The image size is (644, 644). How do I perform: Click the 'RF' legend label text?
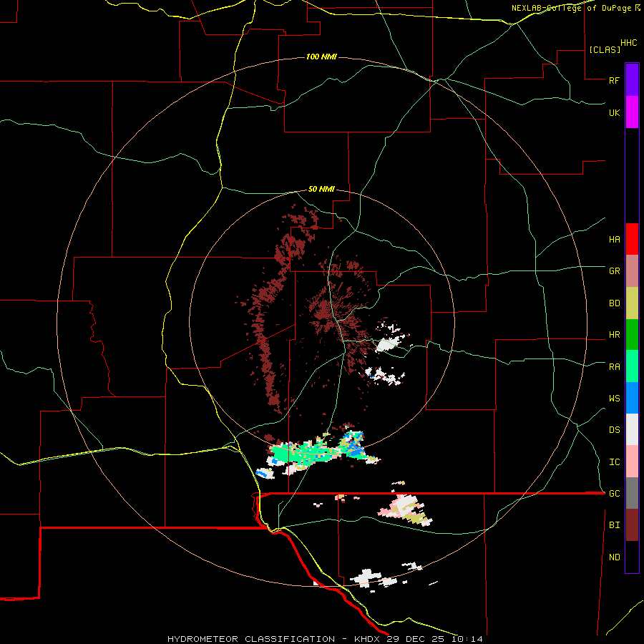pyautogui.click(x=614, y=80)
